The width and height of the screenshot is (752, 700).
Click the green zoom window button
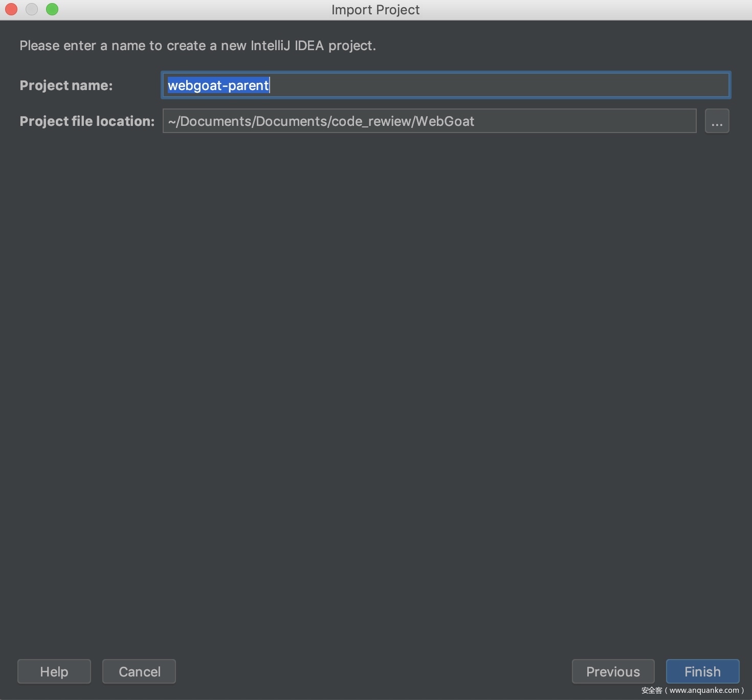coord(52,9)
